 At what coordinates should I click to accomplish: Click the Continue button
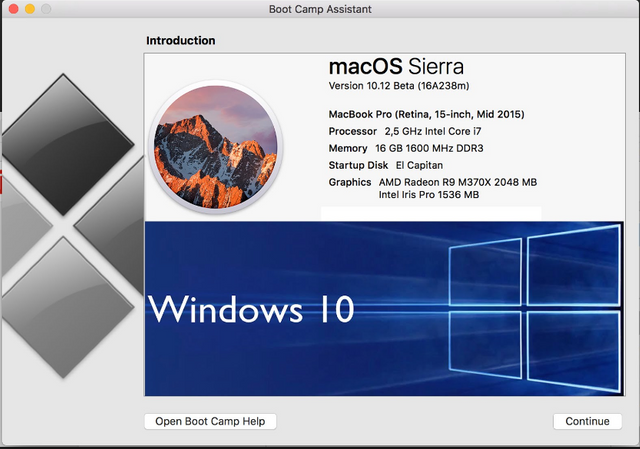pyautogui.click(x=587, y=421)
